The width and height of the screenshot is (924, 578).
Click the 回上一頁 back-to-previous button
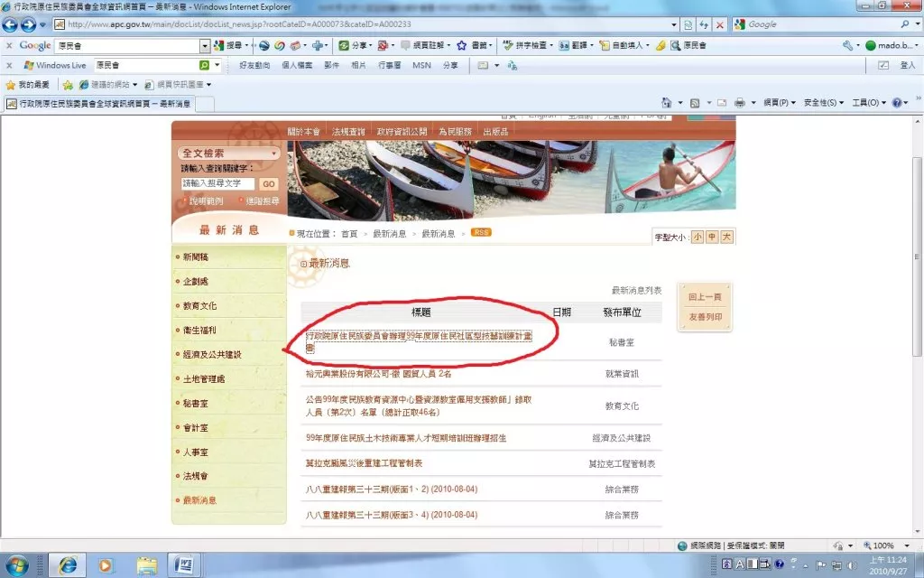click(x=705, y=296)
